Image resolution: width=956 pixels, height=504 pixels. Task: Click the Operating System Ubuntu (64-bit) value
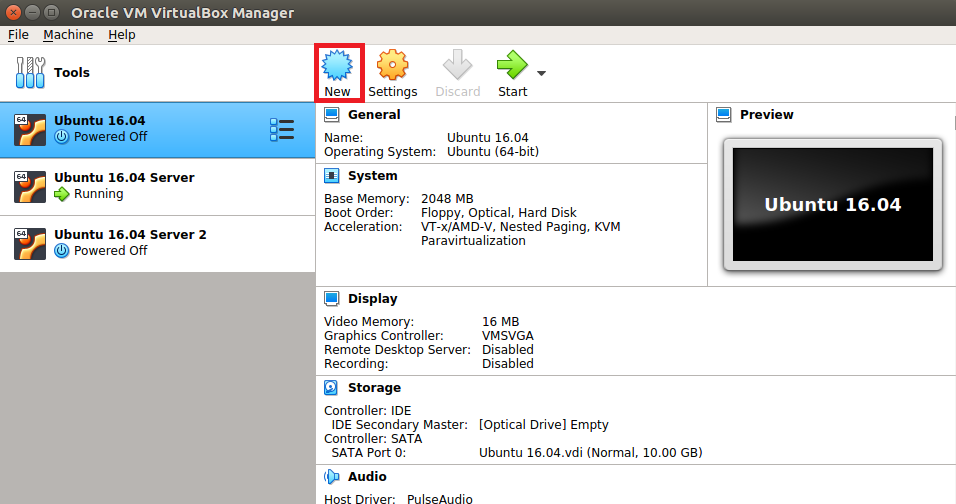493,152
